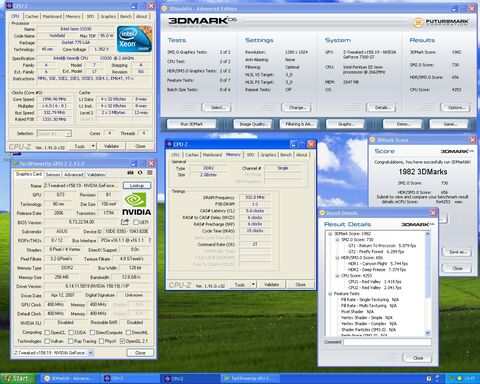Activate 3DMark06 taskbar button
This screenshot has height=384, width=480.
(x=70, y=379)
